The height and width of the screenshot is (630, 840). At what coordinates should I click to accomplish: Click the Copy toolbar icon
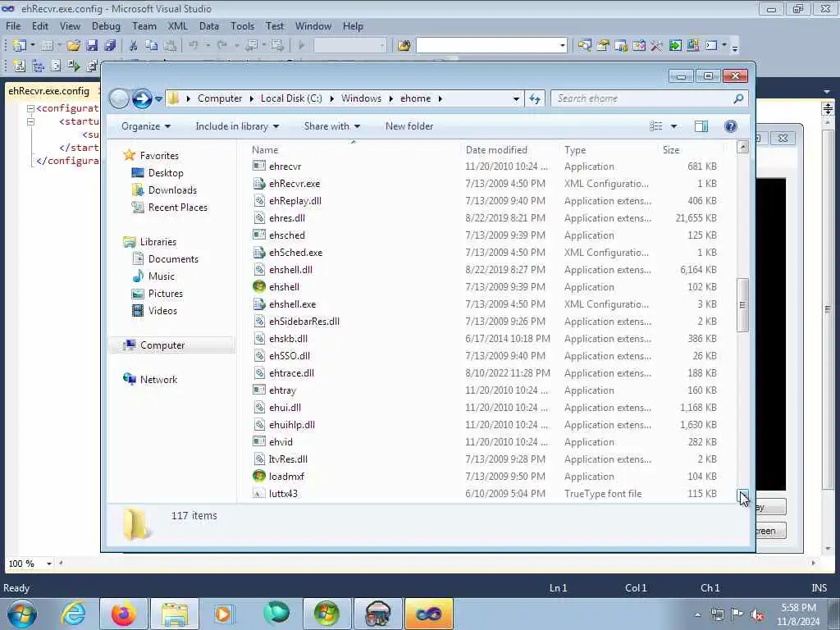(x=152, y=46)
